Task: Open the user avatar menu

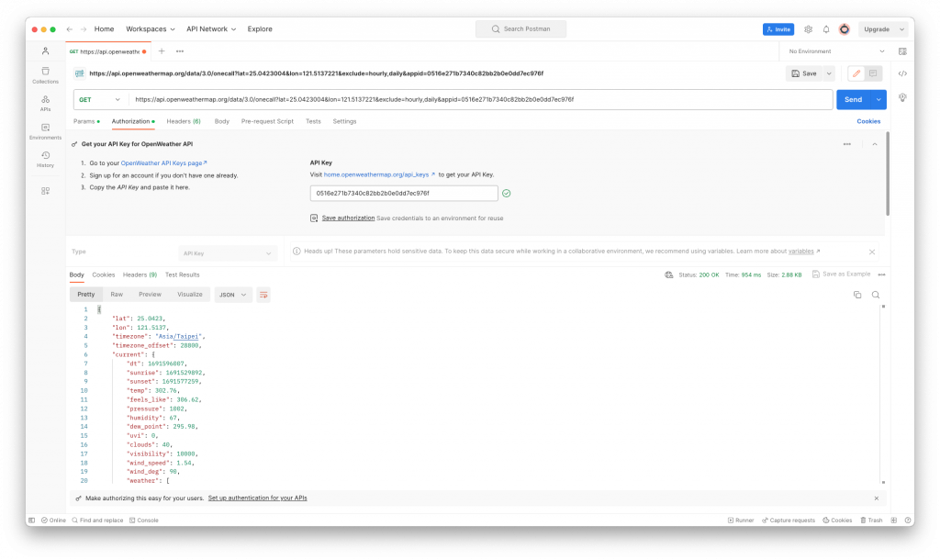Action: point(845,28)
